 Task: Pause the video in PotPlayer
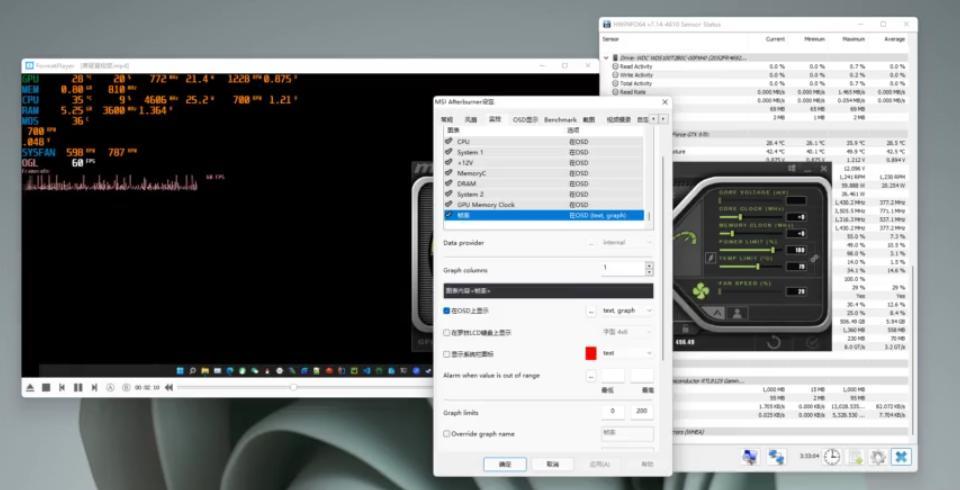(77, 387)
